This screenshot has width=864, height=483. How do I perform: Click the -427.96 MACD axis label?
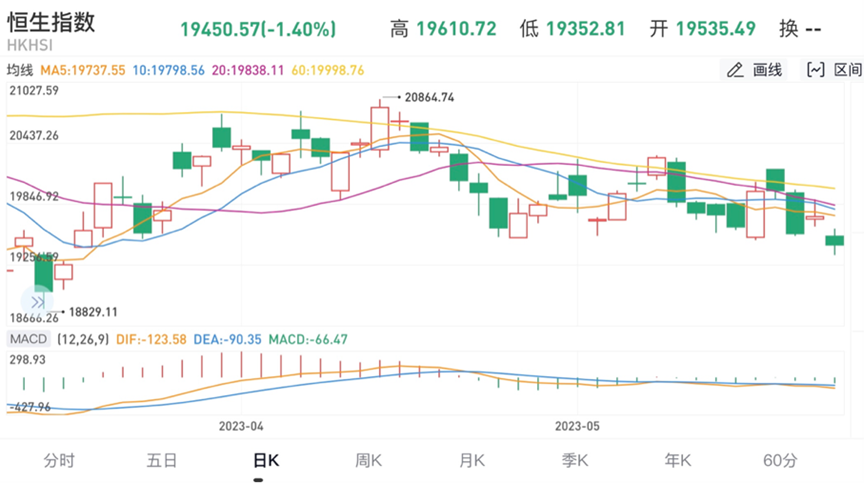click(x=30, y=408)
